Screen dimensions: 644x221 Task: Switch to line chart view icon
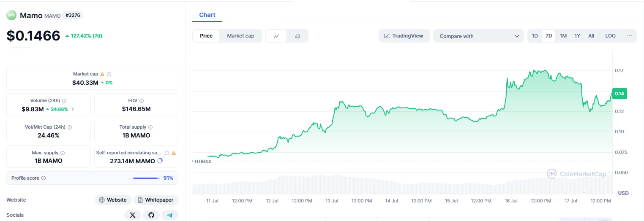(x=276, y=36)
